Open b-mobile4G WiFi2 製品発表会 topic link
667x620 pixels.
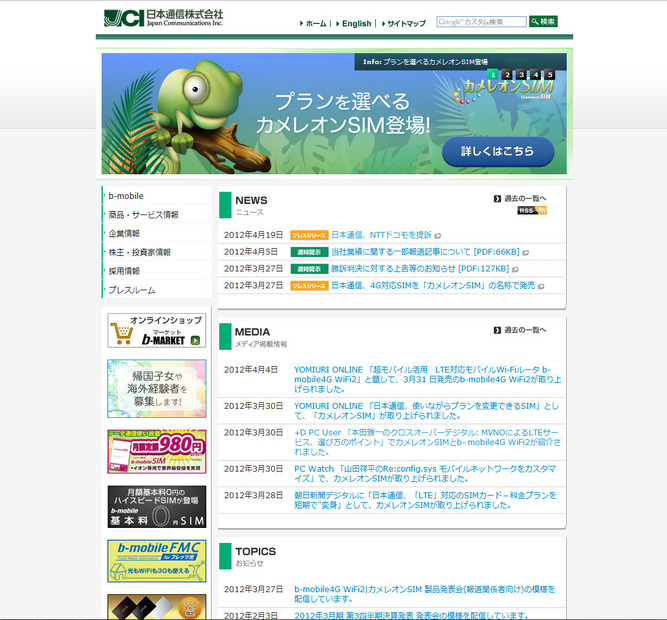(x=425, y=594)
